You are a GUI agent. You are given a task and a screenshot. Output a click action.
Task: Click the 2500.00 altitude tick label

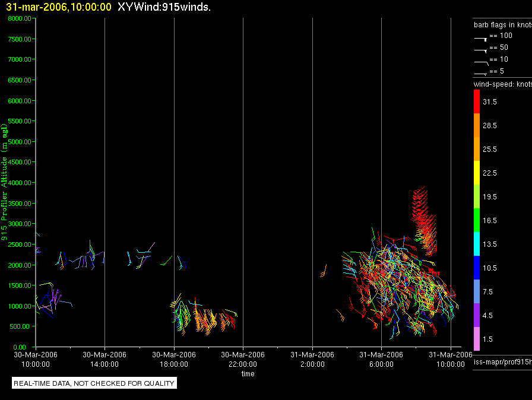coord(20,245)
